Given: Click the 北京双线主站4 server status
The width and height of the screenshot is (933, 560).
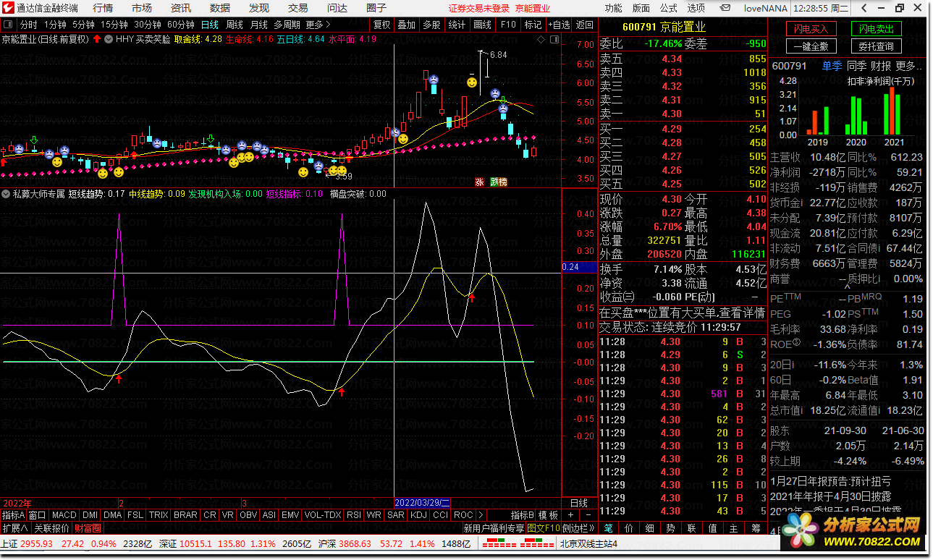Looking at the screenshot, I should click(x=588, y=543).
